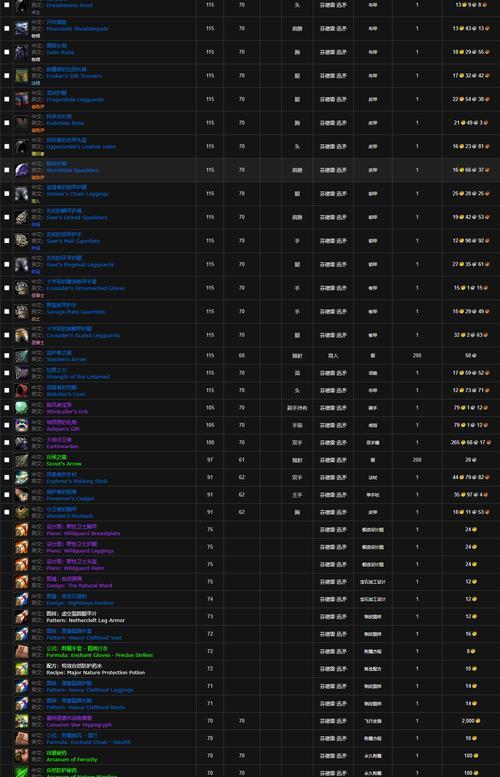This screenshot has height=777, width=500.
Task: Click the Windcaller's Orb green icon
Action: pos(21,407)
